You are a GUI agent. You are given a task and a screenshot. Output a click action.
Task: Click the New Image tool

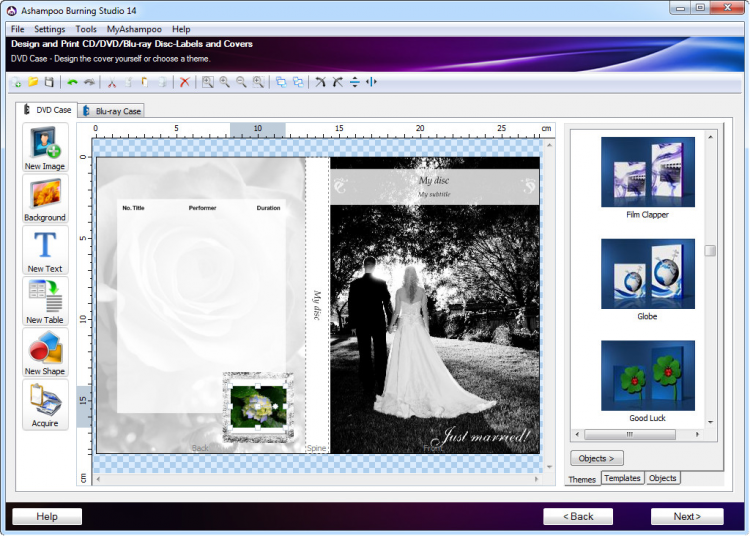tap(45, 147)
